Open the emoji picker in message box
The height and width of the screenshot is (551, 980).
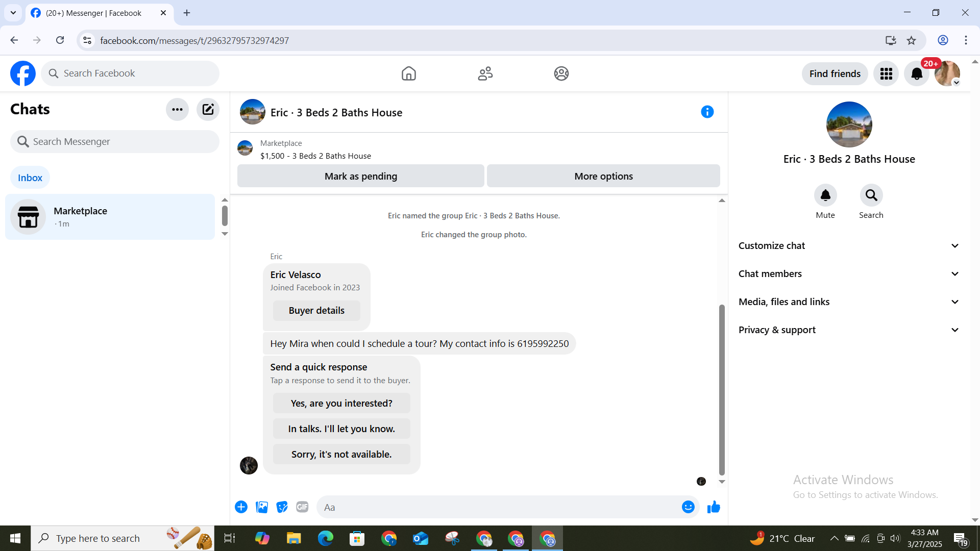(x=688, y=507)
